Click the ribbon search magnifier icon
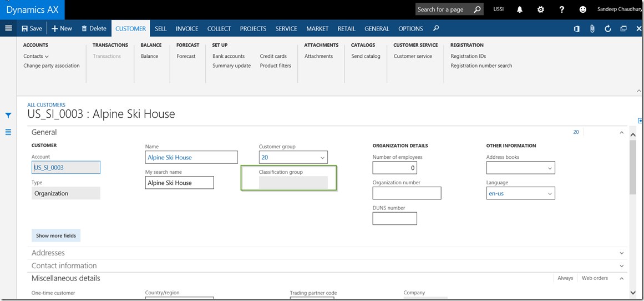This screenshot has width=644, height=301. point(436,28)
